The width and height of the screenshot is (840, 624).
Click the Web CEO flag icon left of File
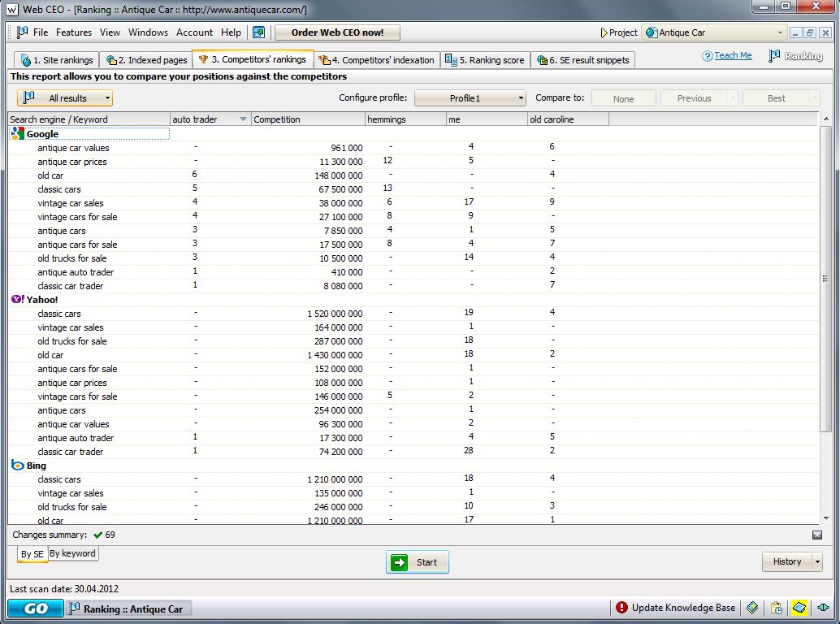coord(22,32)
